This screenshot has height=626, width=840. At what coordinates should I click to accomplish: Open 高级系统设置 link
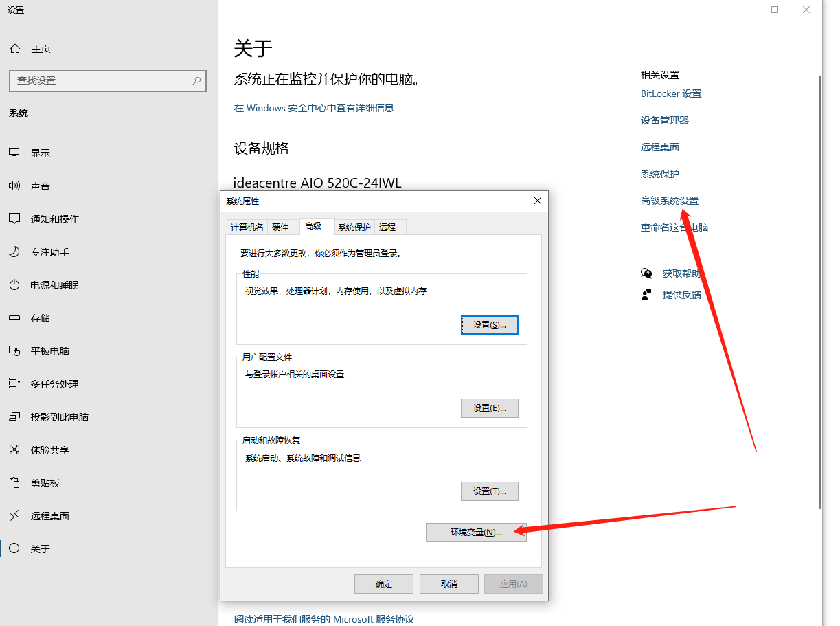tap(669, 201)
